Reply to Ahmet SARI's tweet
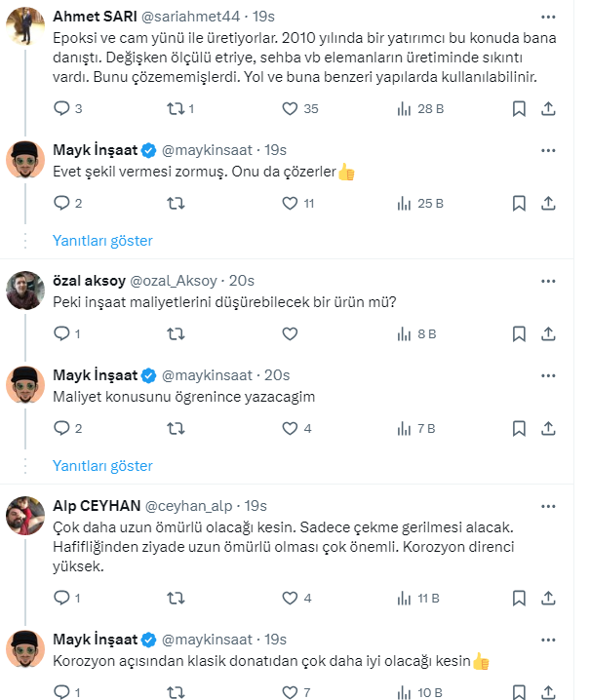The height and width of the screenshot is (700, 590). tap(61, 108)
